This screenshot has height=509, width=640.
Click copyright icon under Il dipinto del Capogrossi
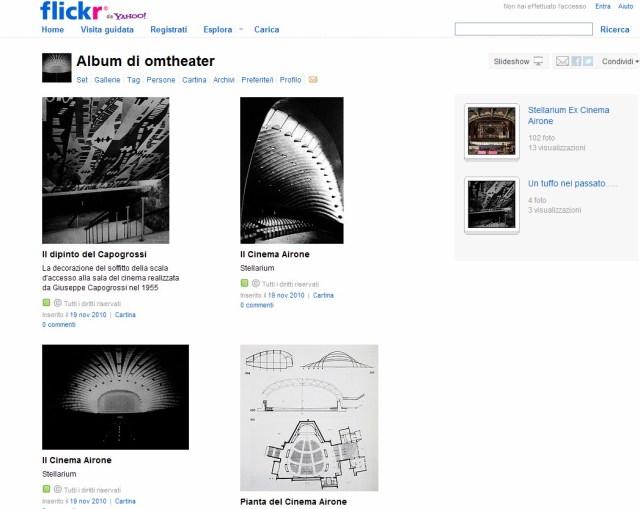coord(58,303)
